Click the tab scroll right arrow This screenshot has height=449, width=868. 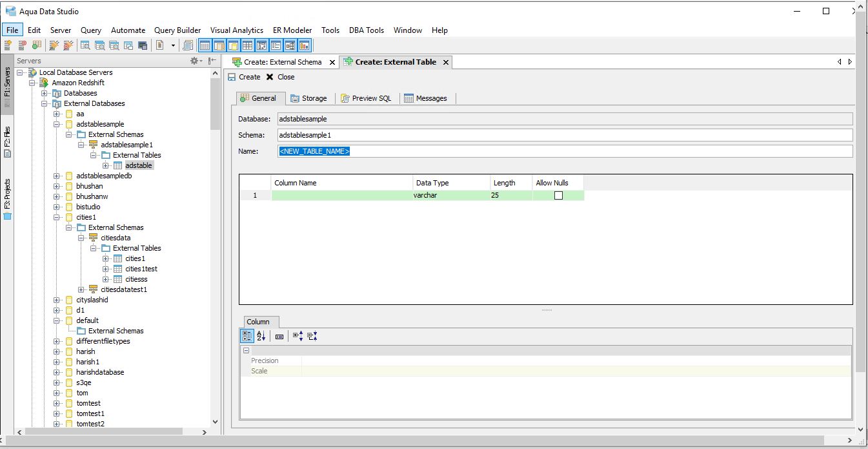(x=850, y=62)
